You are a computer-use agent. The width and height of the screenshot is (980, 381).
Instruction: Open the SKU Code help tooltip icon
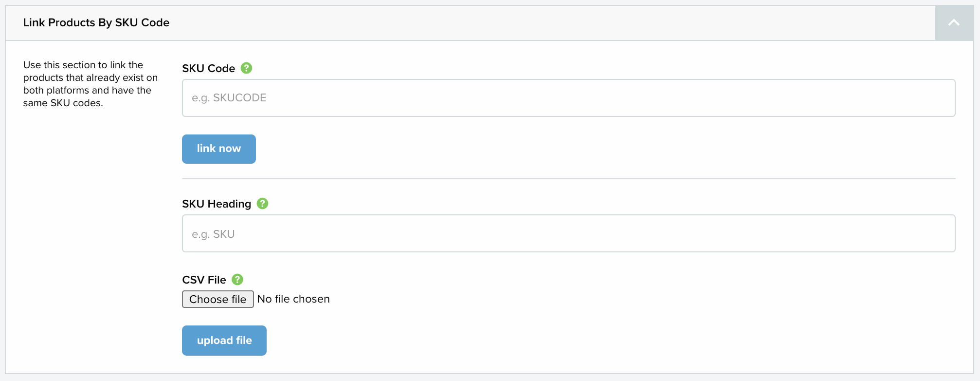click(247, 68)
